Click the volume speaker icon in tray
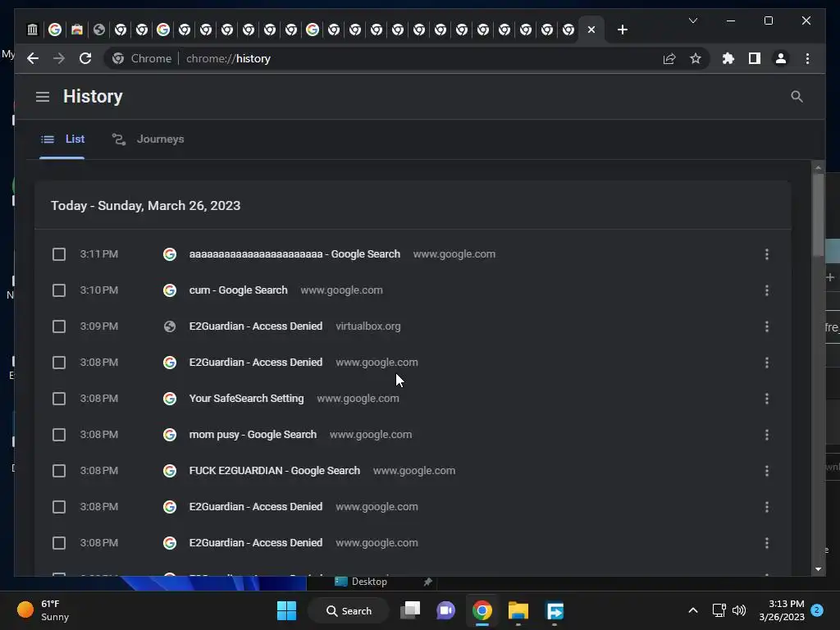840x630 pixels. pyautogui.click(x=739, y=610)
